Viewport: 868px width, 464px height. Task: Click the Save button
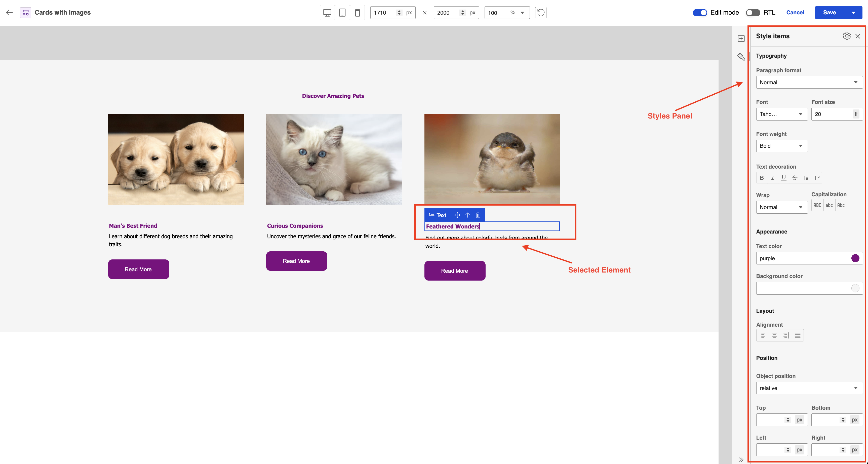[829, 13]
